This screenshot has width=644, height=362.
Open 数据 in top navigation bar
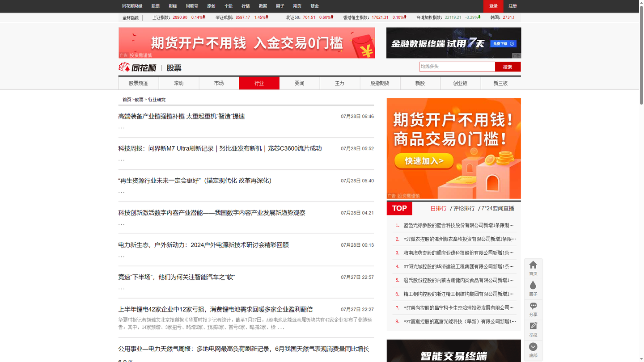click(x=263, y=6)
